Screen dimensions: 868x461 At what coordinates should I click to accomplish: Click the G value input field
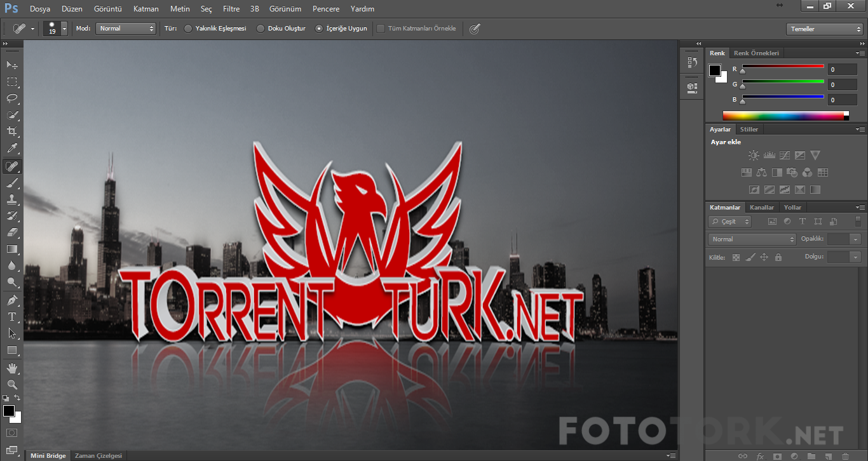(x=842, y=84)
